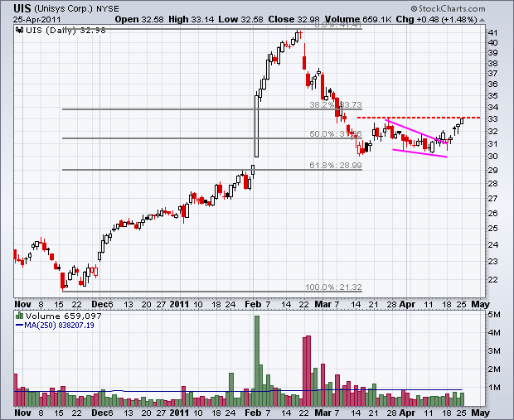Click the MA(250) 838207.19 legend text
Image resolution: width=514 pixels, height=420 pixels.
[x=59, y=326]
